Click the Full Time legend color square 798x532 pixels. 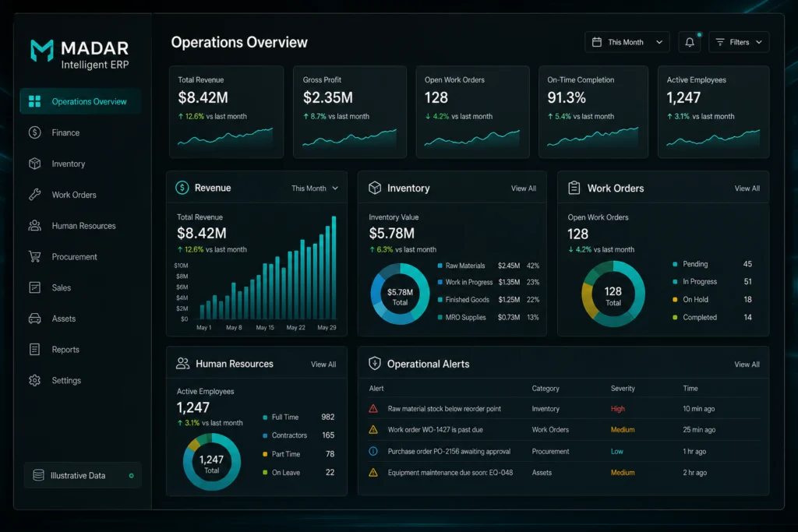(x=265, y=417)
